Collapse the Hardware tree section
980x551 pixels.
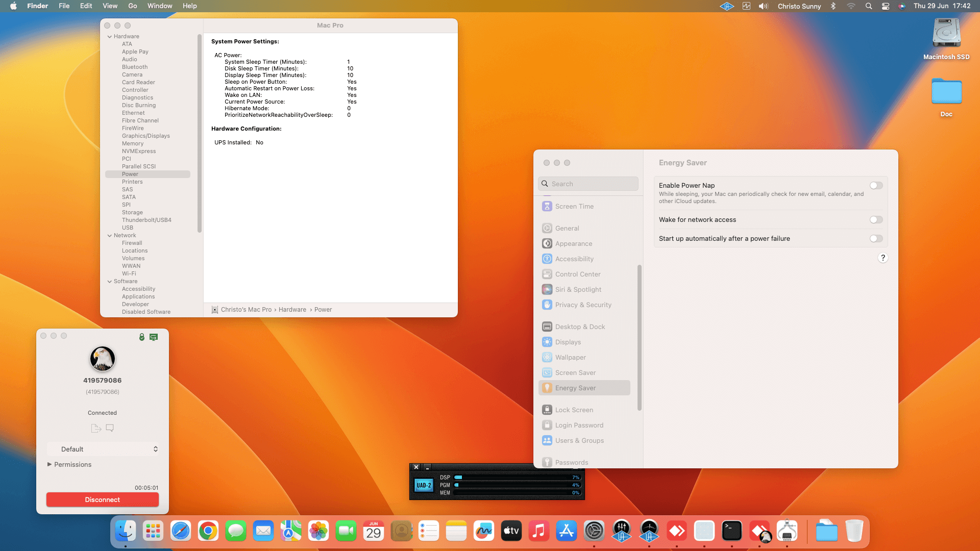click(109, 37)
